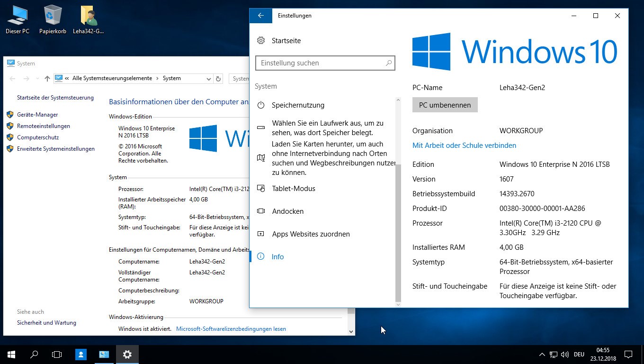Click the Andocken icon
644x364 pixels.
point(261,211)
